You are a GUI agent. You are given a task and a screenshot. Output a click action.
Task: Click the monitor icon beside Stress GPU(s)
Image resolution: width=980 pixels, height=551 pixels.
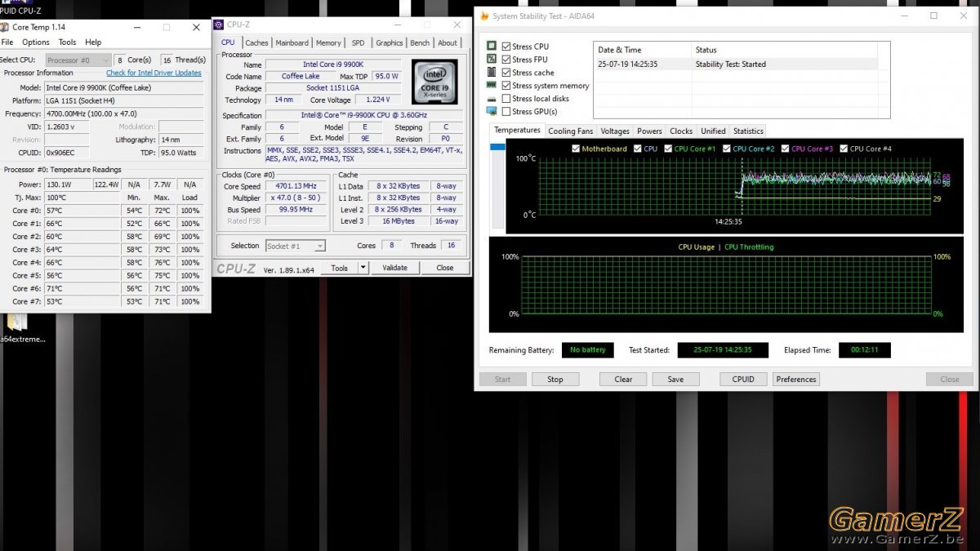(492, 111)
